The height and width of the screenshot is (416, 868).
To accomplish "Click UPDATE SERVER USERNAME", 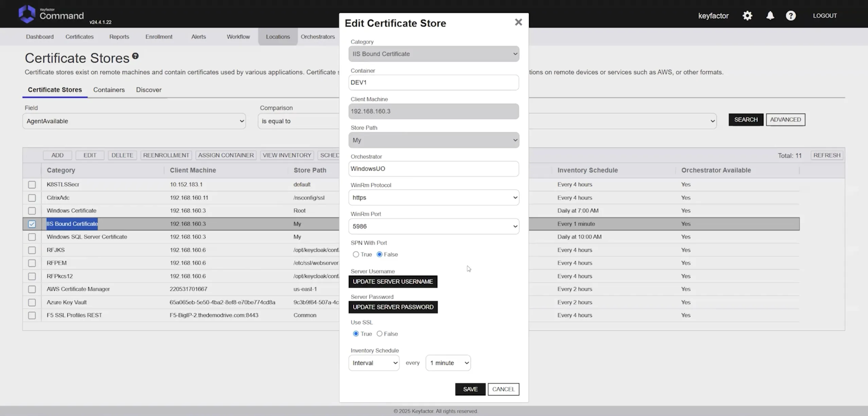I will pos(393,282).
